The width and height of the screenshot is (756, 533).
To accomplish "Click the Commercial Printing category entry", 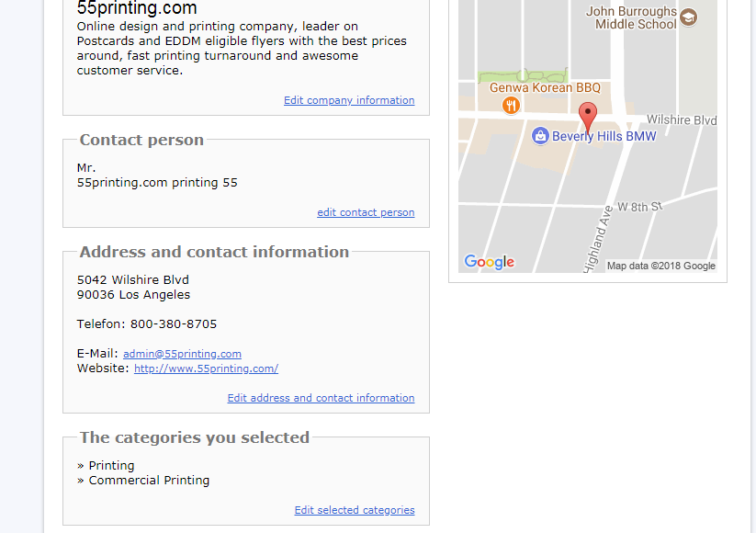I will point(149,480).
